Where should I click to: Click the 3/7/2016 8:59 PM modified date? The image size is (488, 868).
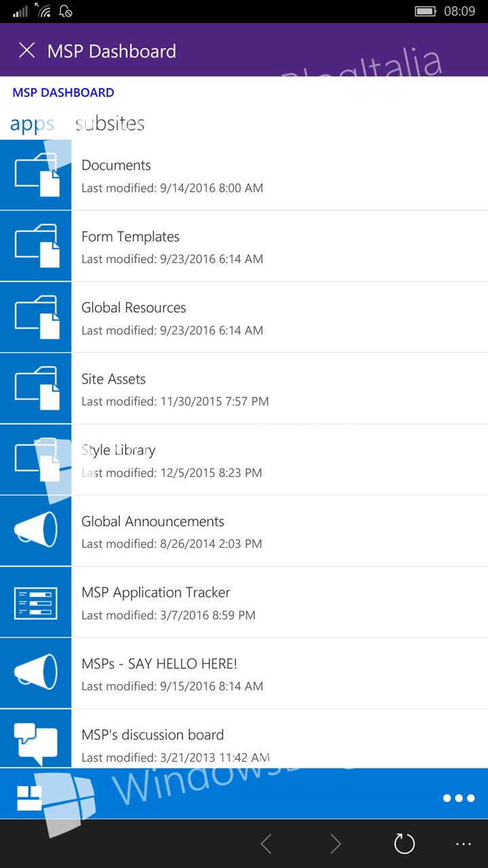(x=207, y=615)
